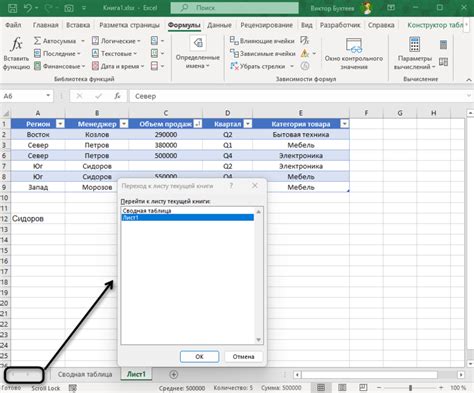This screenshot has height=393, width=474.
Task: Click the horizontal scrollbar right arrow
Action: pyautogui.click(x=461, y=375)
